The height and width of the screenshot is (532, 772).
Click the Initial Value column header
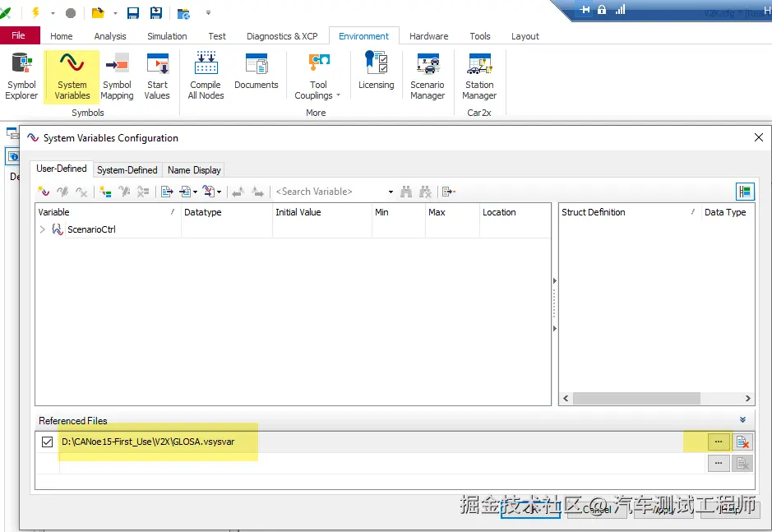pos(322,212)
